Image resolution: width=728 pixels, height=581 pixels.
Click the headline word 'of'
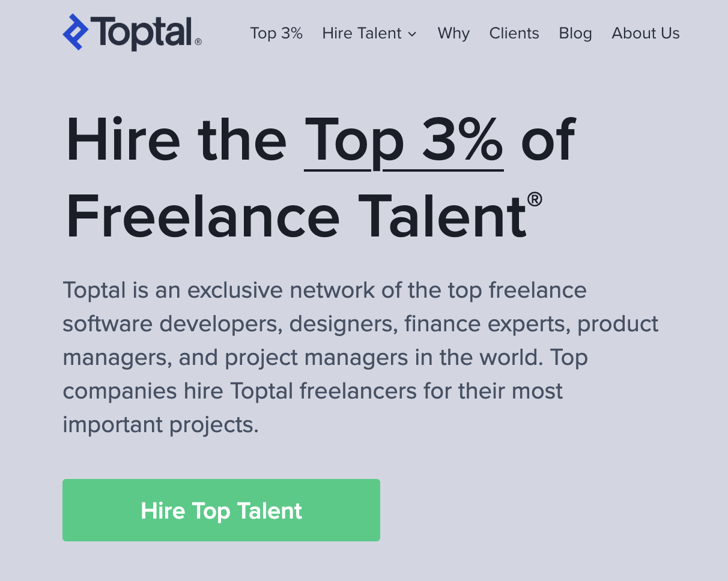[548, 142]
